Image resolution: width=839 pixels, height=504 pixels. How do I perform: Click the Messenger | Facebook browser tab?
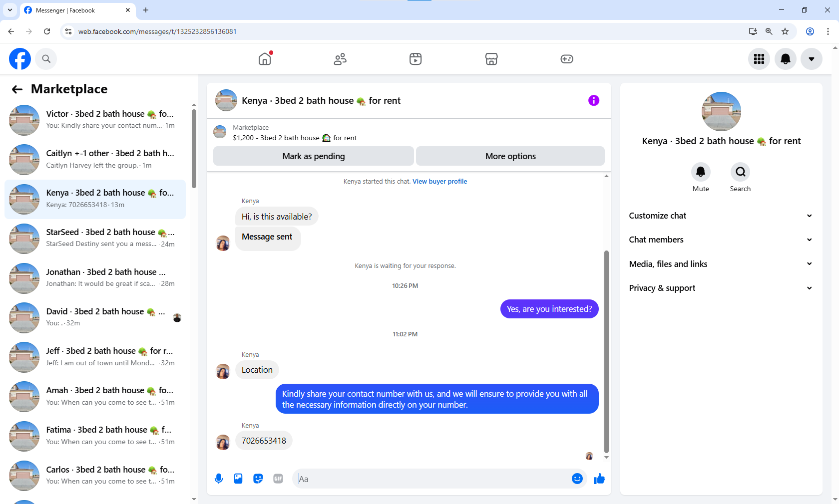click(77, 10)
